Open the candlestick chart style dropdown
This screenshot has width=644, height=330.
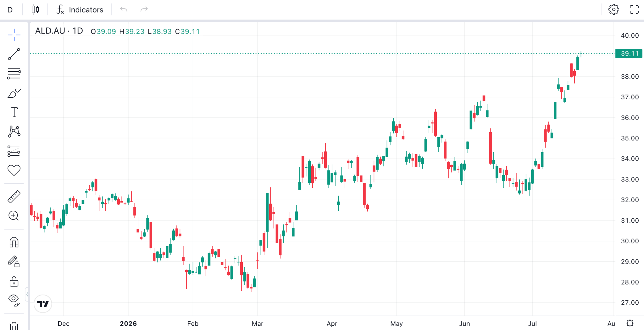click(35, 10)
